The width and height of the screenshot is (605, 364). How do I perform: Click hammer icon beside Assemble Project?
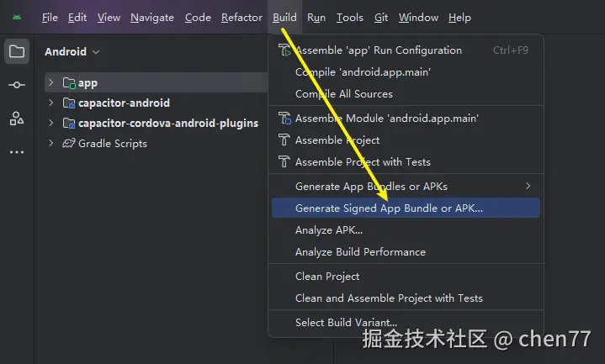click(x=284, y=140)
